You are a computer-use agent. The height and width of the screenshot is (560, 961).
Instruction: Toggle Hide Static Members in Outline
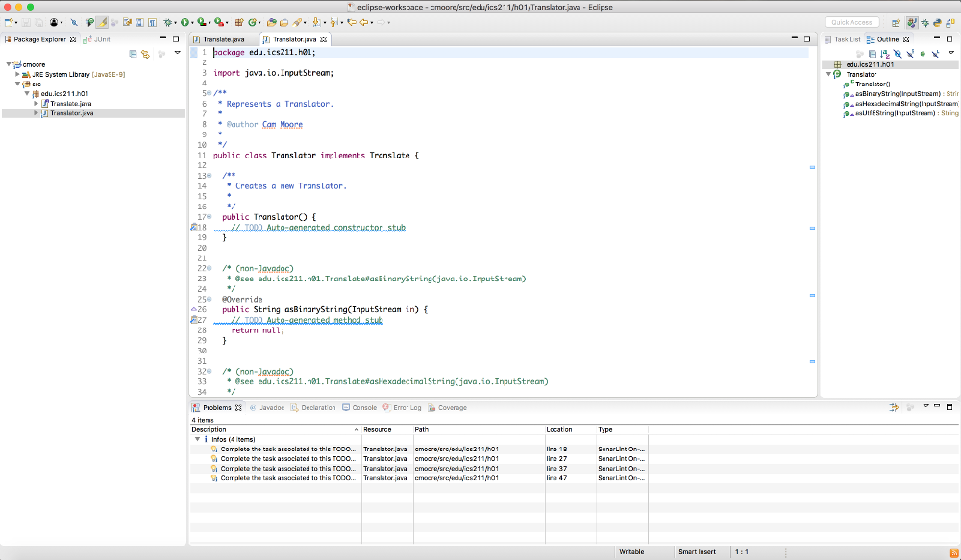click(910, 54)
